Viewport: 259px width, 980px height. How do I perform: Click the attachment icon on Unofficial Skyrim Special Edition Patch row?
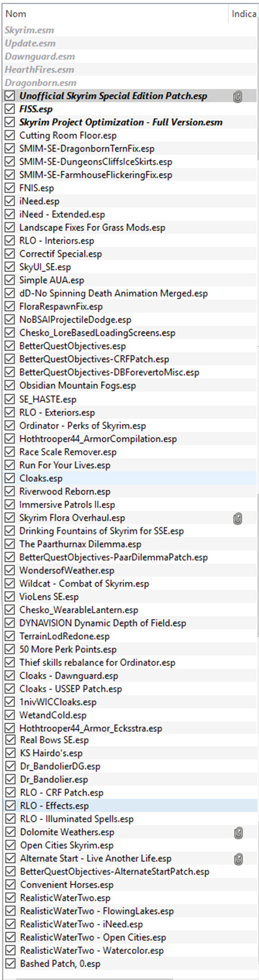point(238,96)
